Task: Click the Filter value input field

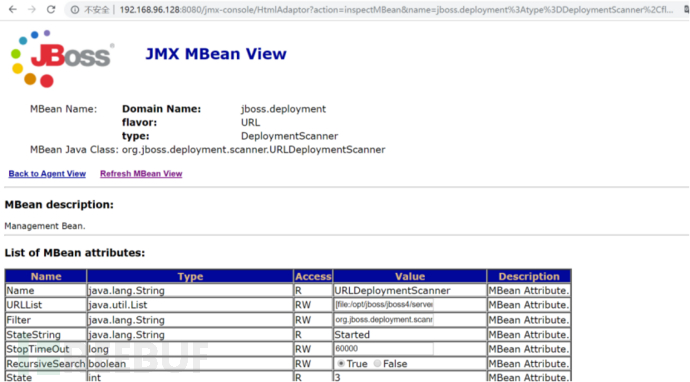Action: (x=384, y=320)
